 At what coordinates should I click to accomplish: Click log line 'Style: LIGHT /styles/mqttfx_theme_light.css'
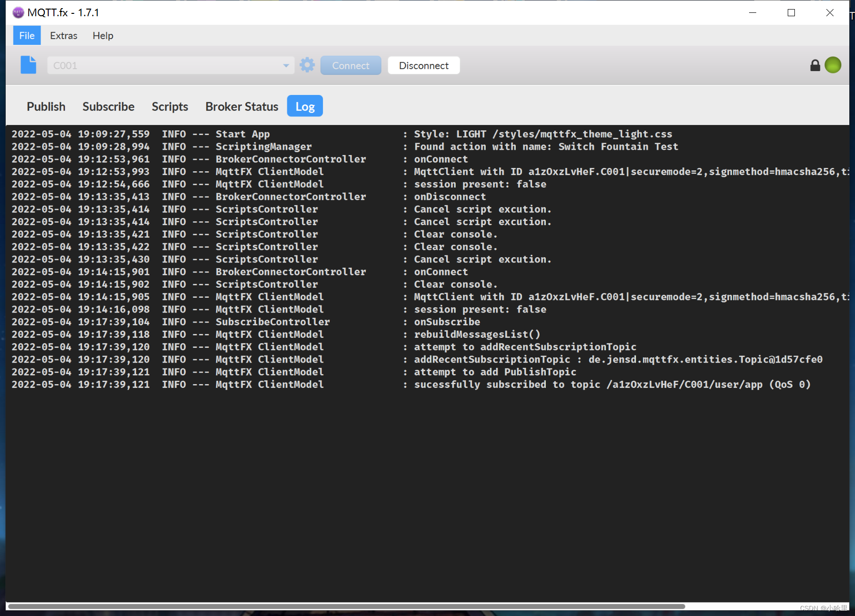click(x=543, y=134)
